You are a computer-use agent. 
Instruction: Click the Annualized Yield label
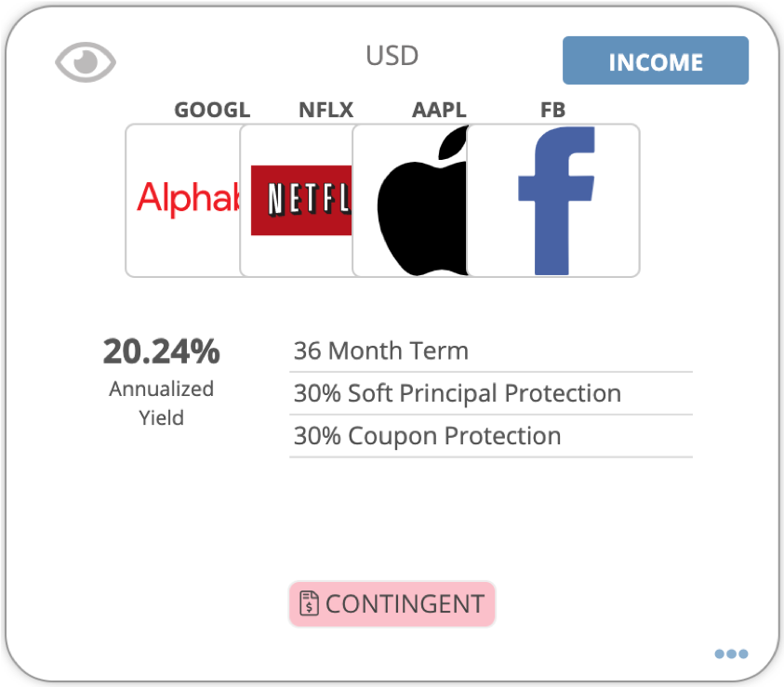[x=161, y=403]
